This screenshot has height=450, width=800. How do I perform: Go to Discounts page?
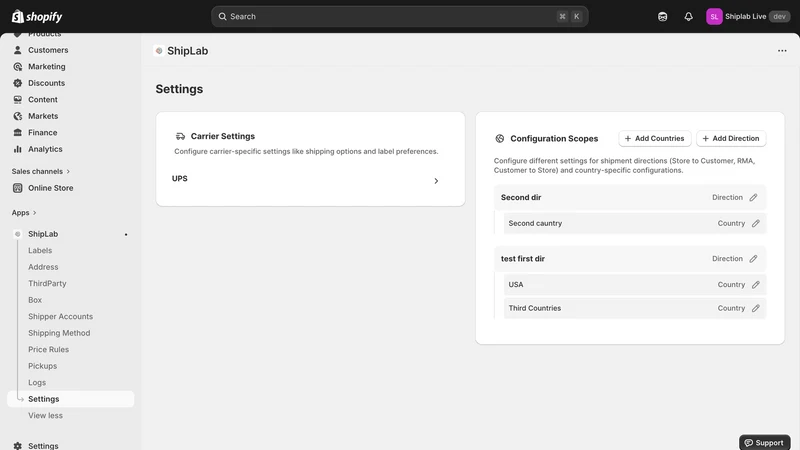[x=46, y=83]
